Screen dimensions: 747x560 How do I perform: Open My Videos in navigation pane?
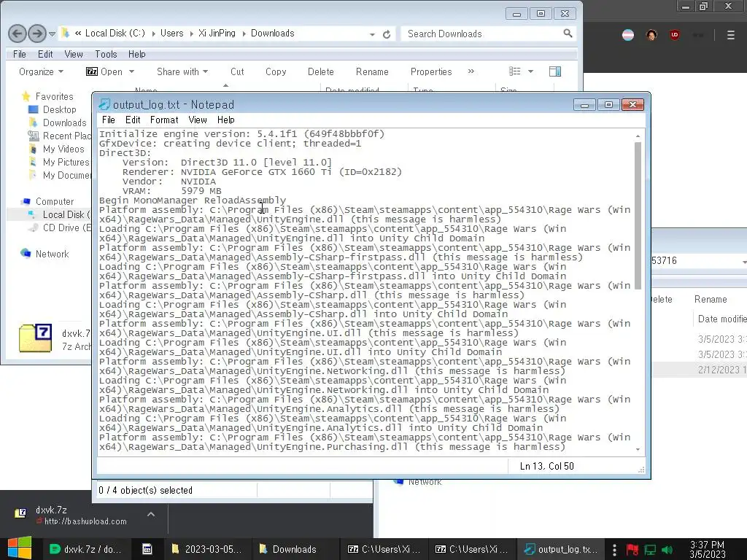click(63, 149)
